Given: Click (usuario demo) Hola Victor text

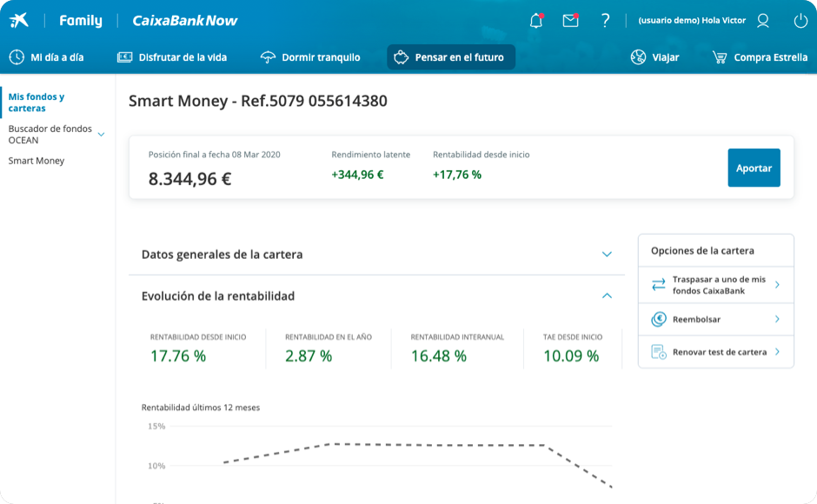Looking at the screenshot, I should click(x=692, y=20).
